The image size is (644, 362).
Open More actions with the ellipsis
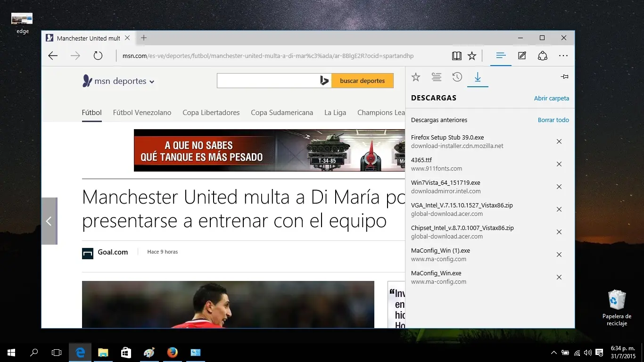click(563, 56)
